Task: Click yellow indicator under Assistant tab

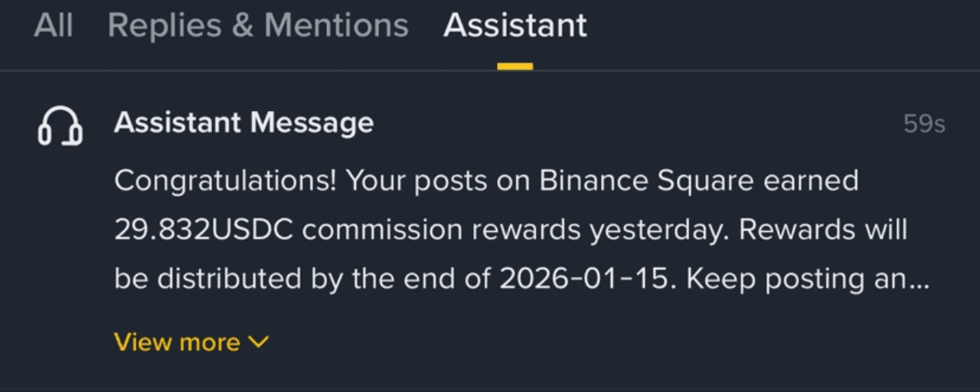Action: tap(514, 67)
